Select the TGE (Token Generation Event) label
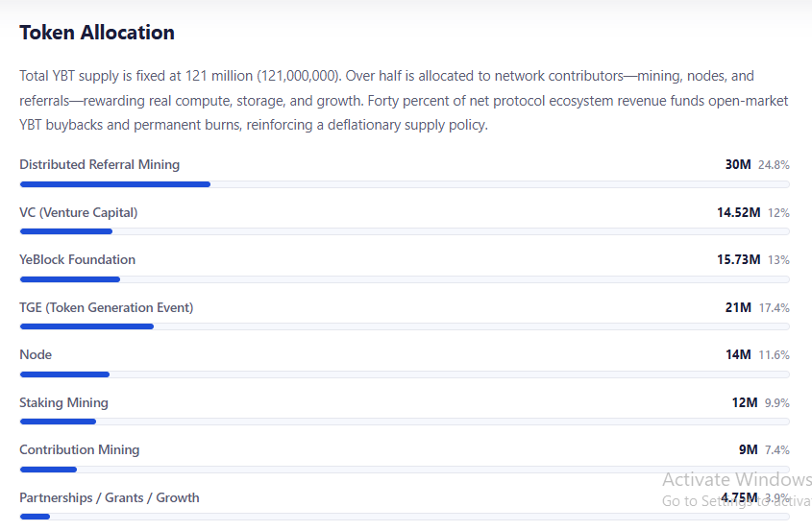Screen dimensions: 812x531 [x=106, y=308]
